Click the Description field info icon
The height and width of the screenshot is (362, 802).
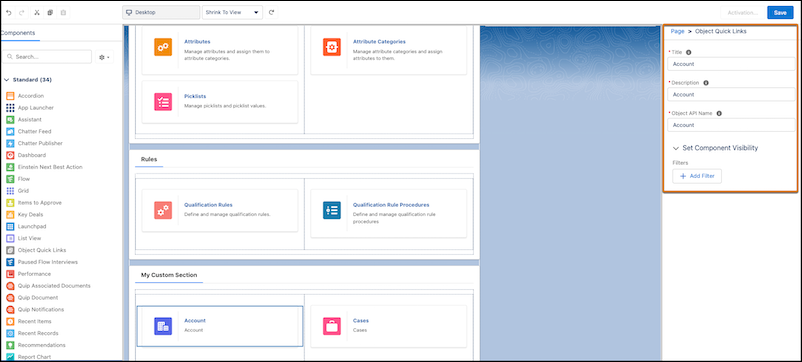click(706, 82)
